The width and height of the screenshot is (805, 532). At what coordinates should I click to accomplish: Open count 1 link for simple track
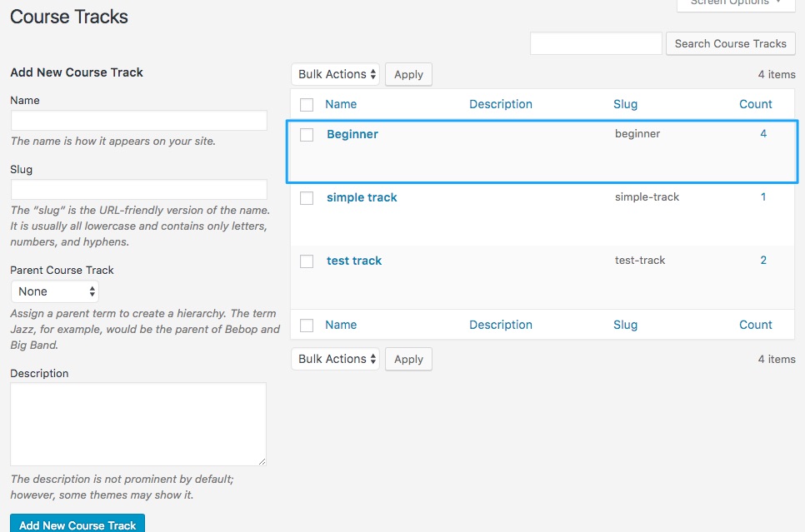[763, 197]
